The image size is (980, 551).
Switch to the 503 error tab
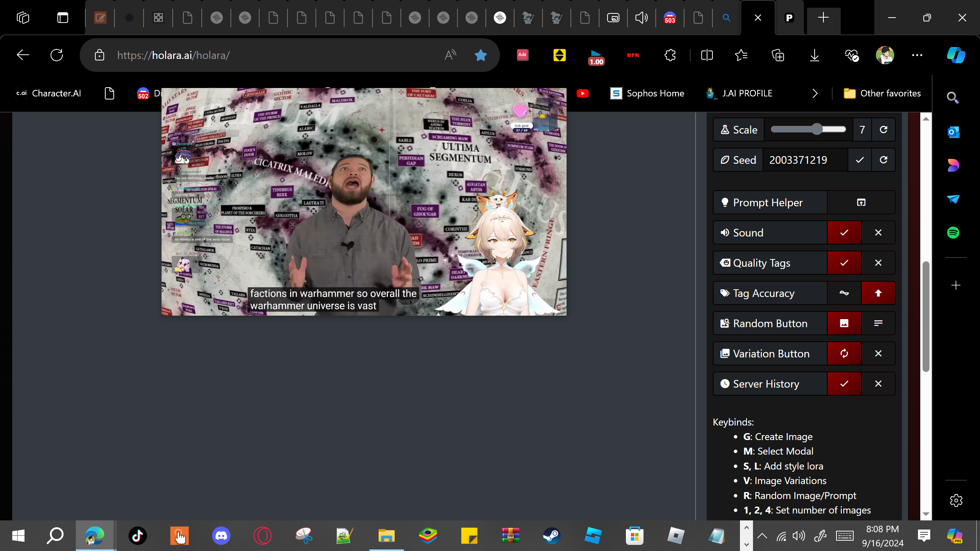(670, 18)
